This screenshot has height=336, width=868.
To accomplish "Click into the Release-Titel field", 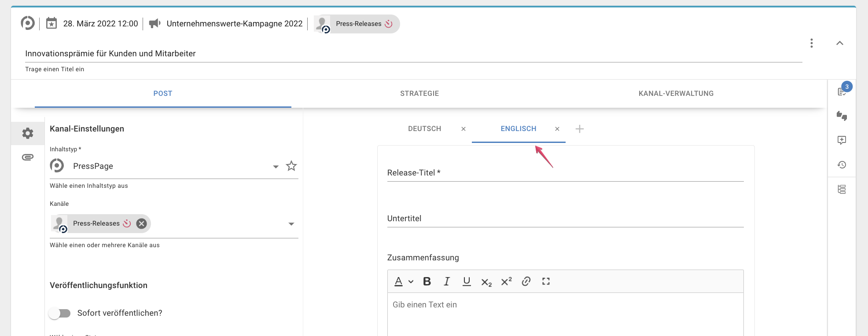I will click(x=565, y=173).
